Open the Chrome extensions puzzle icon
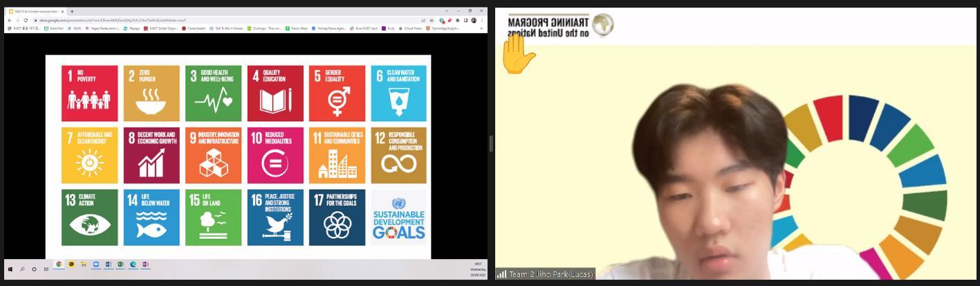 click(456, 20)
